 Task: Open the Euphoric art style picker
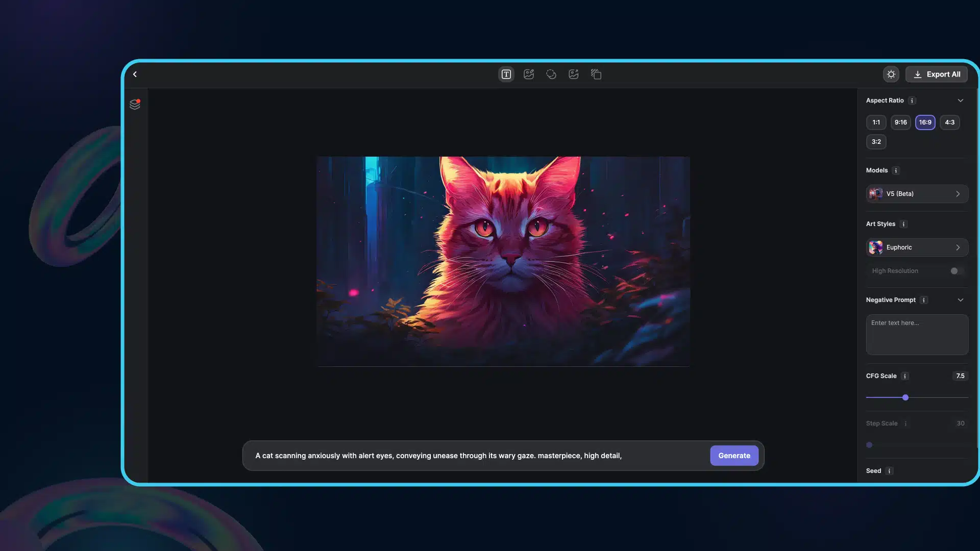coord(916,247)
